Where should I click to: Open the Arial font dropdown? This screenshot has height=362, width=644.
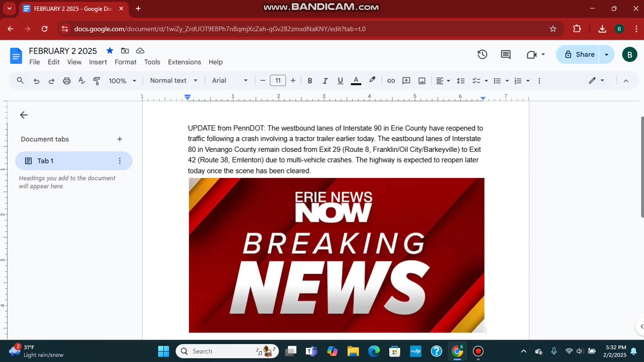click(230, 80)
